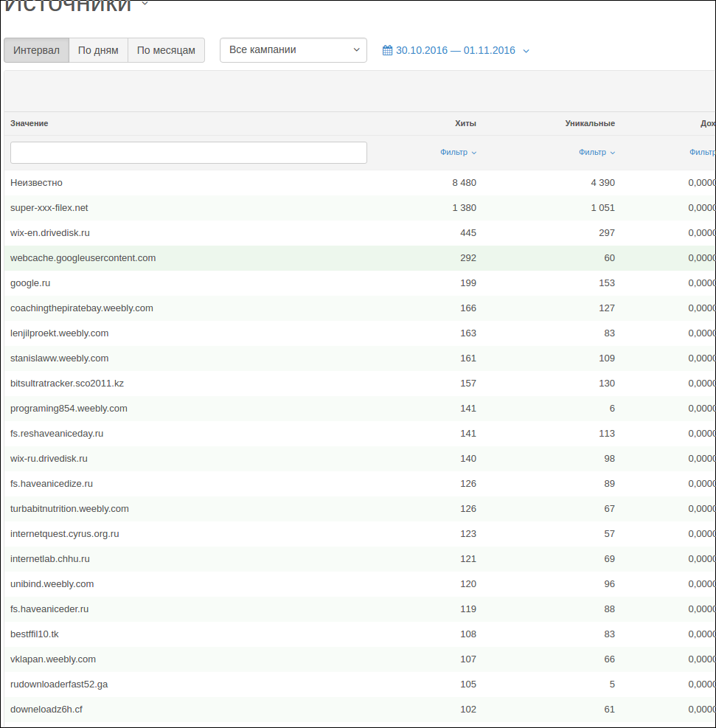The height and width of the screenshot is (728, 716).
Task: Click coachingthepiratebay.weebly.com source
Action: (82, 308)
